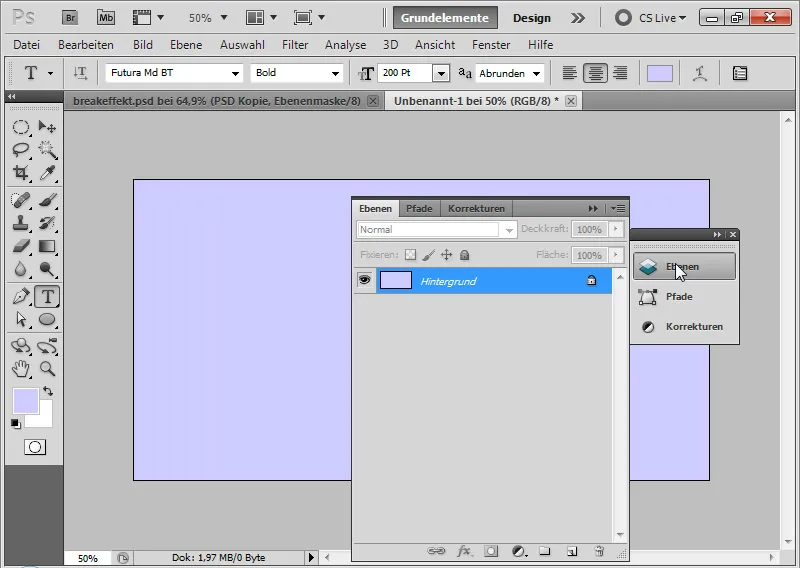Reset default foreground and background colors
800x568 pixels.
pos(16,424)
